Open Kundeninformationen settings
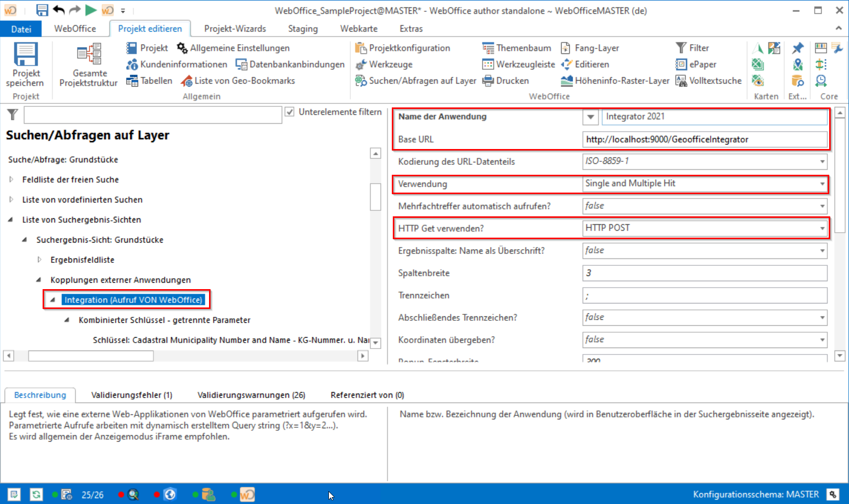Screen dimensions: 849x504 tap(132, 64)
